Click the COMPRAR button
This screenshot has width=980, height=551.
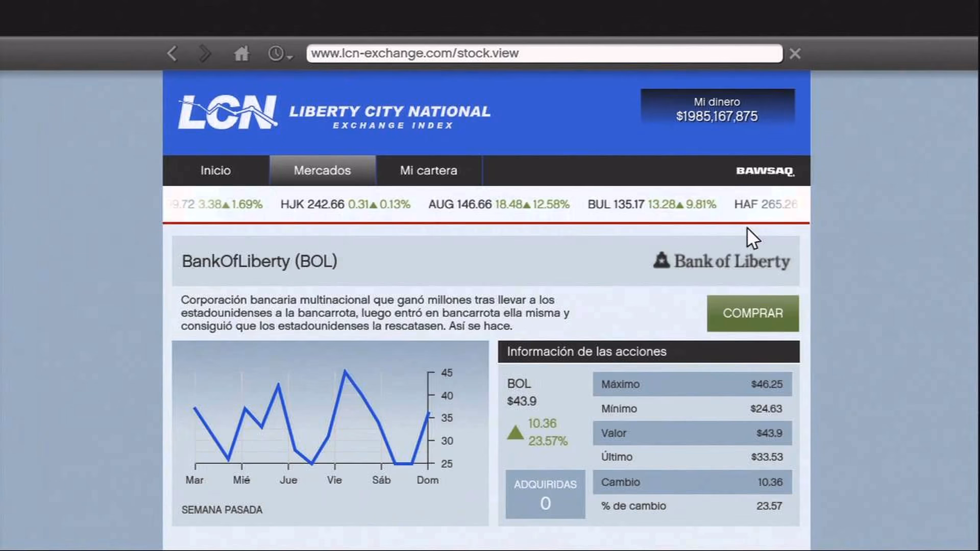pyautogui.click(x=753, y=313)
